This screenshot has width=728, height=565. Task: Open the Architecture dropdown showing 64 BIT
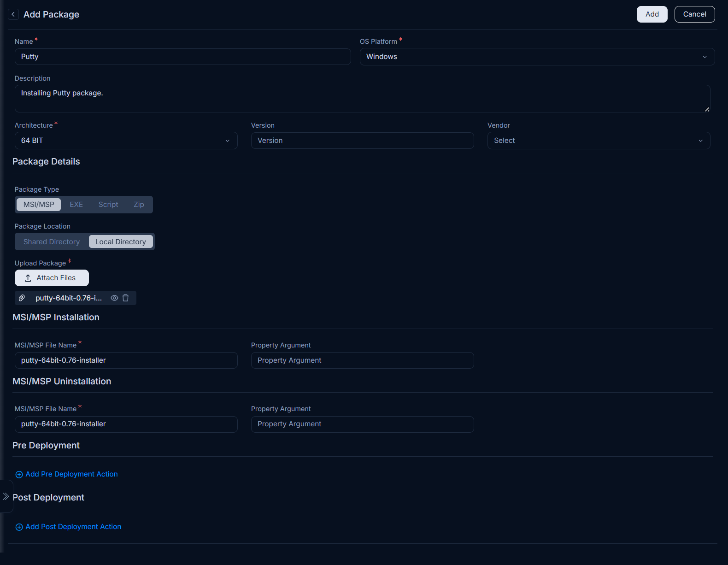click(126, 141)
